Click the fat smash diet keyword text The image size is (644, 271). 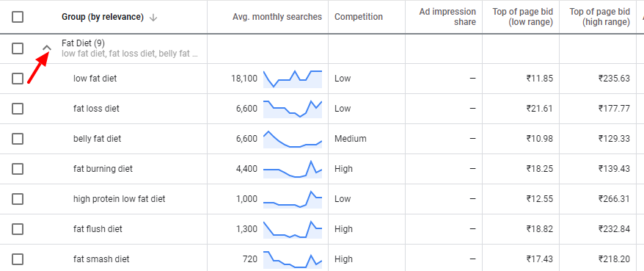coord(101,259)
